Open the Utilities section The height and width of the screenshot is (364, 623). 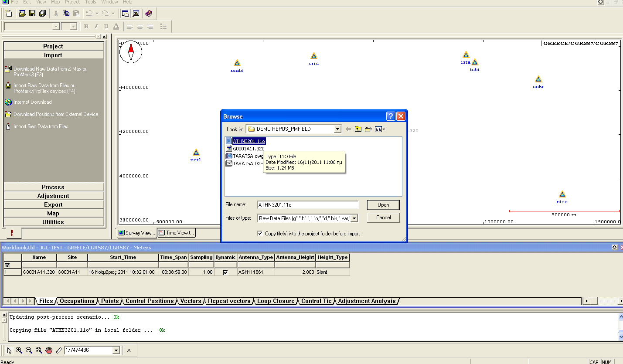point(53,222)
